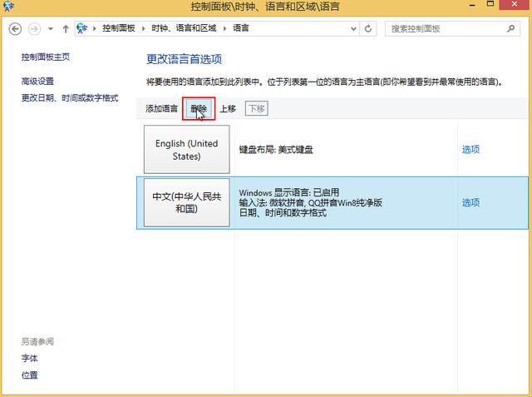This screenshot has height=397, width=532.
Task: Click Windows 显示语言: 已启用 text
Action: click(x=289, y=192)
